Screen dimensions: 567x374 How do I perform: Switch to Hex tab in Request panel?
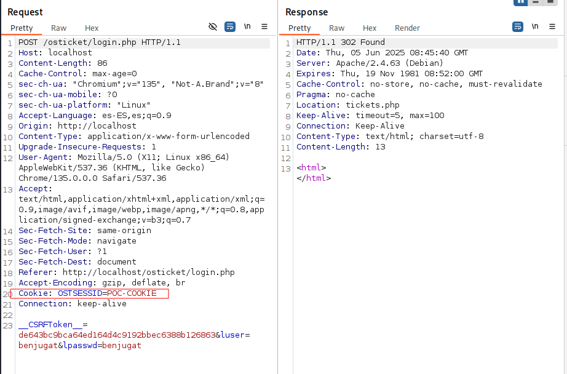pos(91,28)
